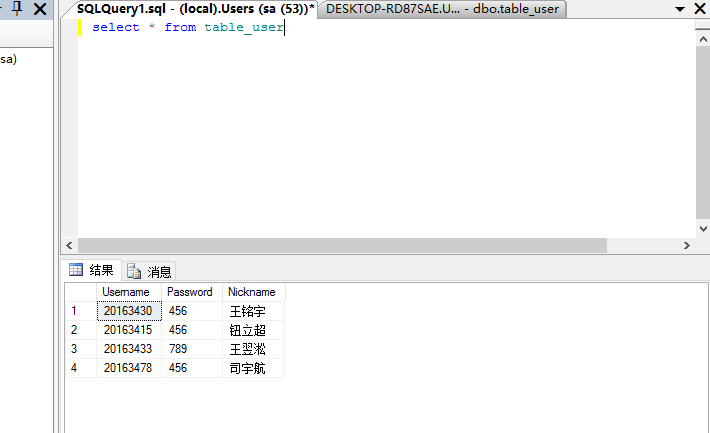Click the Username cell 20163430
Viewport: 710px width, 433px height.
tap(129, 311)
